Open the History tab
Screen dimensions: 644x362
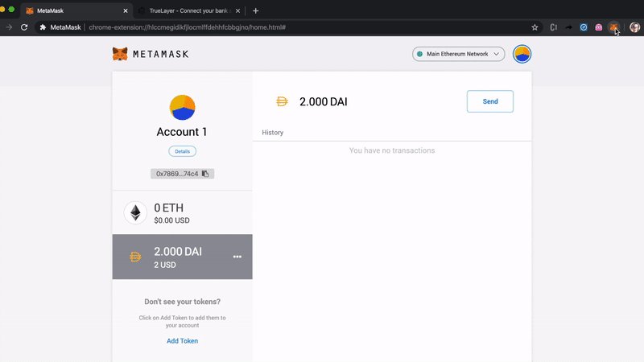click(273, 132)
